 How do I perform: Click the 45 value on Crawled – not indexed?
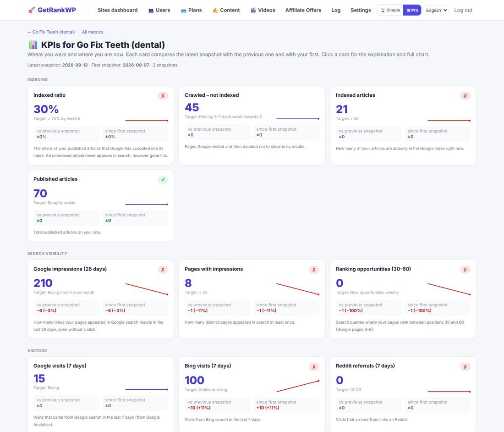(x=192, y=107)
